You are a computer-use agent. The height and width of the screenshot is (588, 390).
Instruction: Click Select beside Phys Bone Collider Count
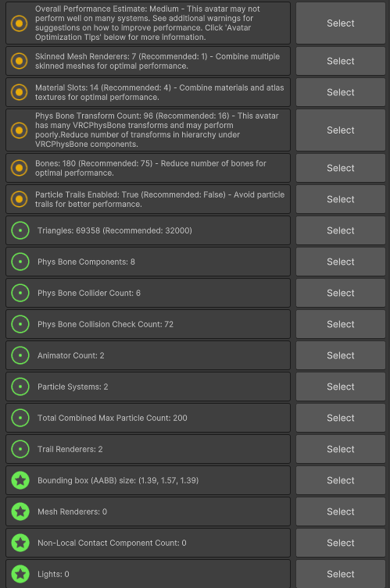point(341,293)
